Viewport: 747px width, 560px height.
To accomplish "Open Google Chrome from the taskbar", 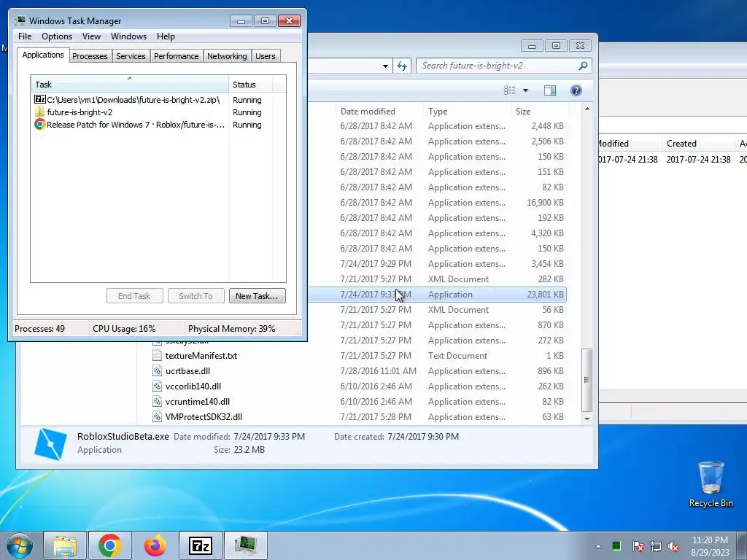I will pos(110,545).
